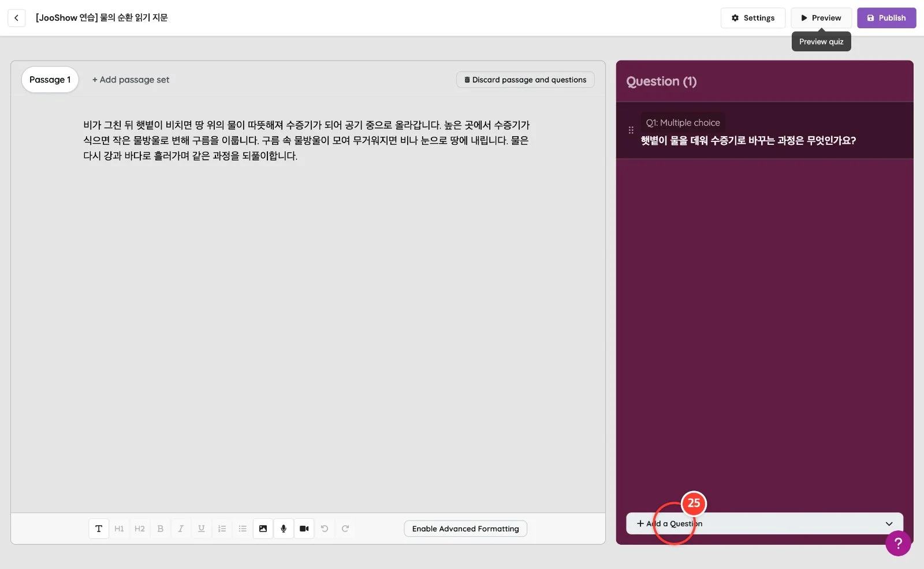Redo the last edit

pos(345,529)
